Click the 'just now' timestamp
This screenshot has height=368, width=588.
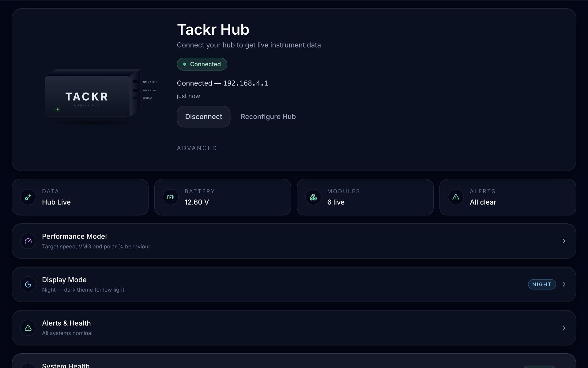point(188,96)
